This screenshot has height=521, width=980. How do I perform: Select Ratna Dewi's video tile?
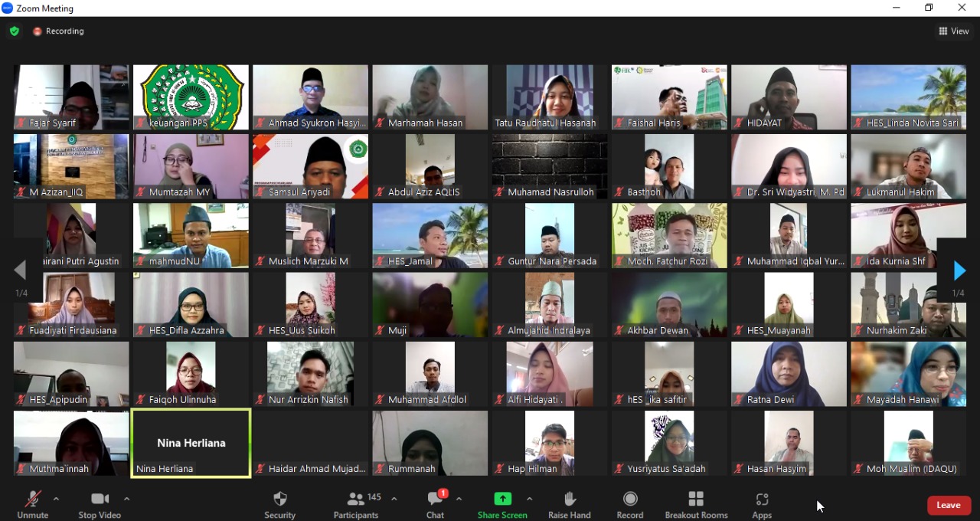[789, 374]
